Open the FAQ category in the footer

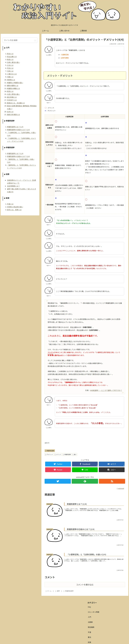tap(89, 607)
